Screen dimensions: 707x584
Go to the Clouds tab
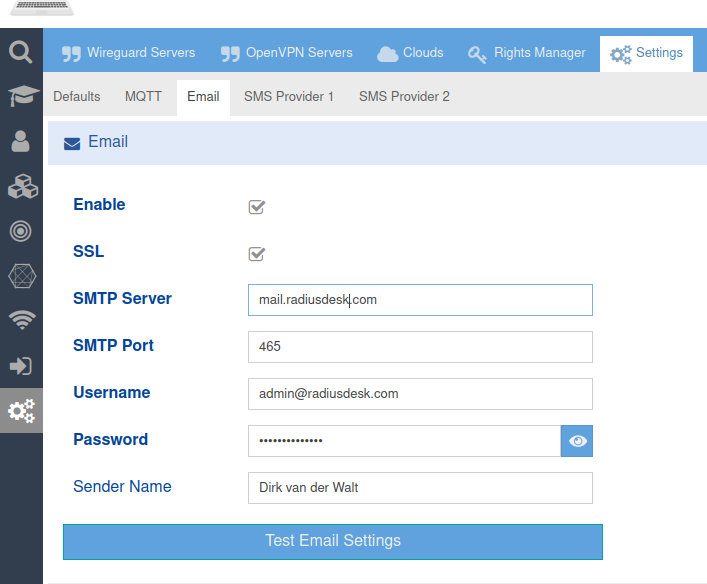click(410, 53)
